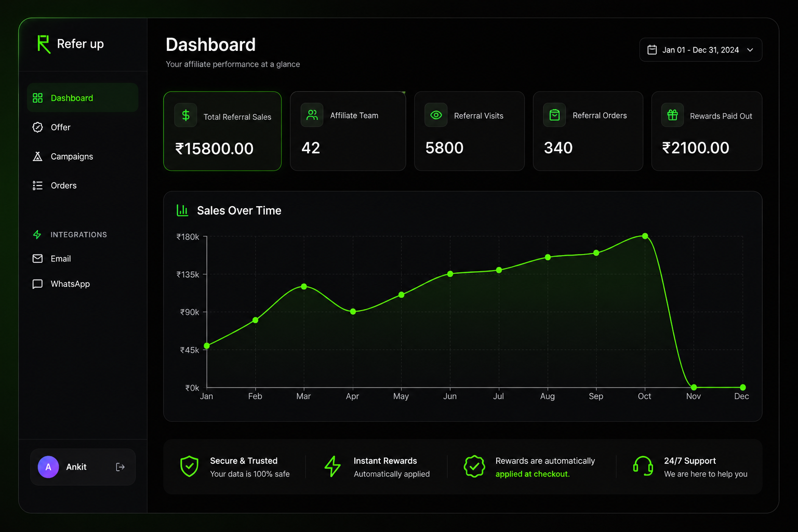This screenshot has height=532, width=798.
Task: Click the Ankit user profile button
Action: 83,467
